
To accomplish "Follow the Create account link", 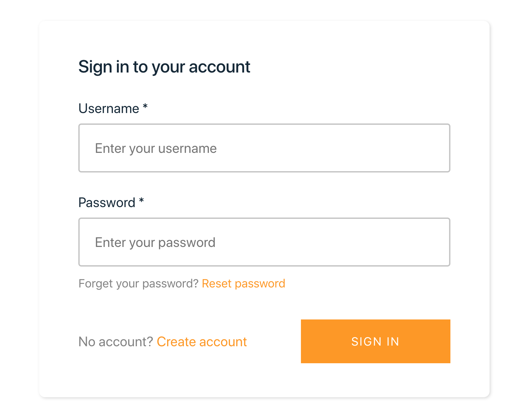I will (x=202, y=342).
